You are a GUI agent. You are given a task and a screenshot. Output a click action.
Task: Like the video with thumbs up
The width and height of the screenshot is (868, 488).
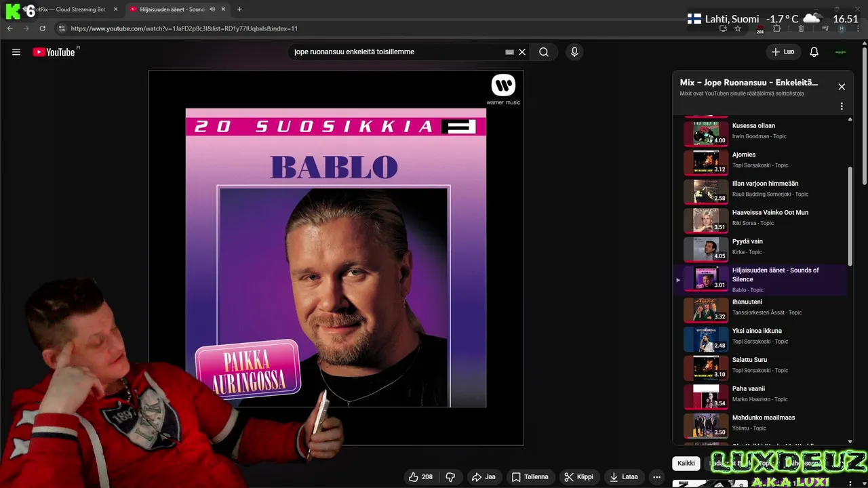421,477
